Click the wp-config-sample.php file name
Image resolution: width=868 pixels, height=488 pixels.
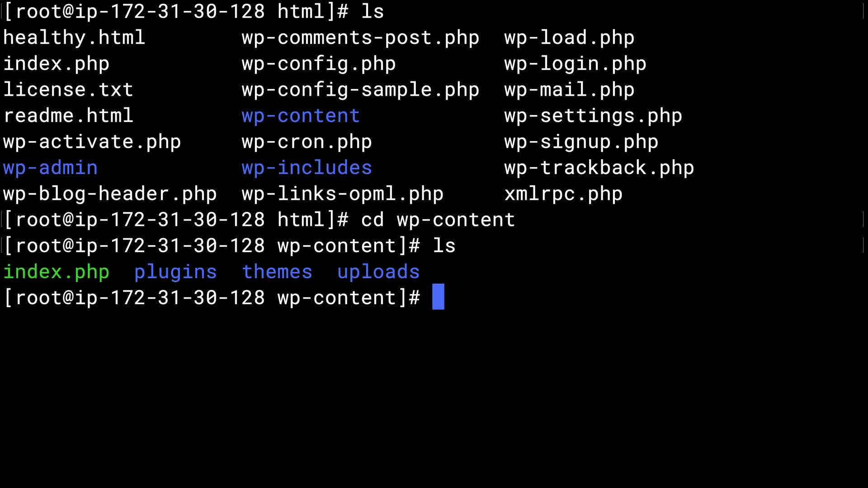tap(360, 89)
